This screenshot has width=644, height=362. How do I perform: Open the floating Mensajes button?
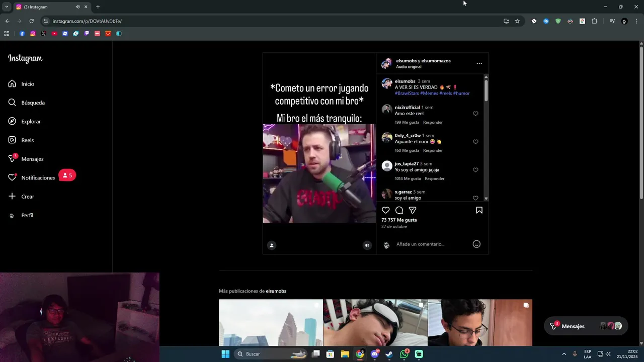(586, 326)
